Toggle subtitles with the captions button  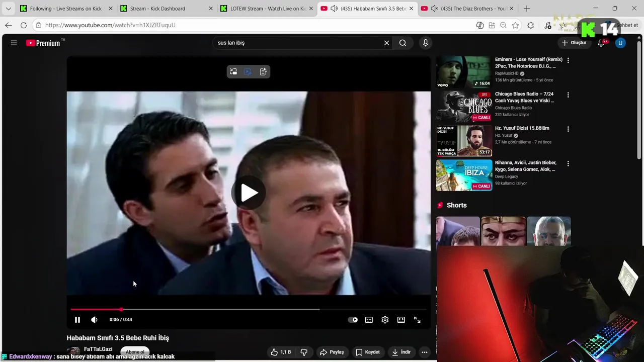click(x=369, y=320)
